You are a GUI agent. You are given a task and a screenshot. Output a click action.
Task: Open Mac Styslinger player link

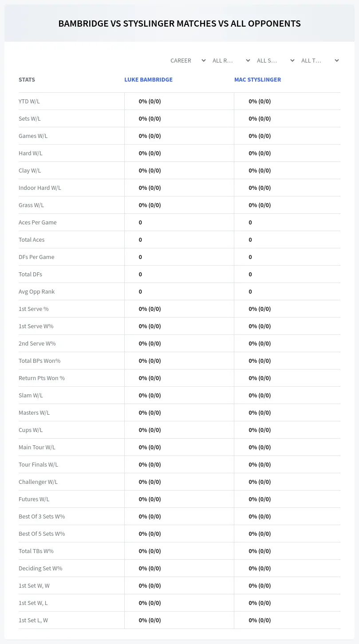pyautogui.click(x=257, y=80)
